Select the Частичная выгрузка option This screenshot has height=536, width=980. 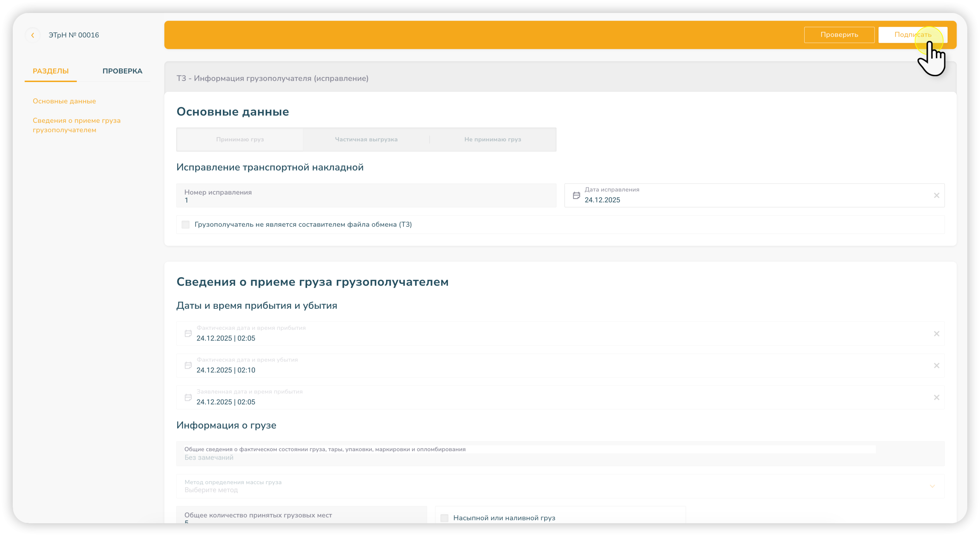tap(366, 139)
